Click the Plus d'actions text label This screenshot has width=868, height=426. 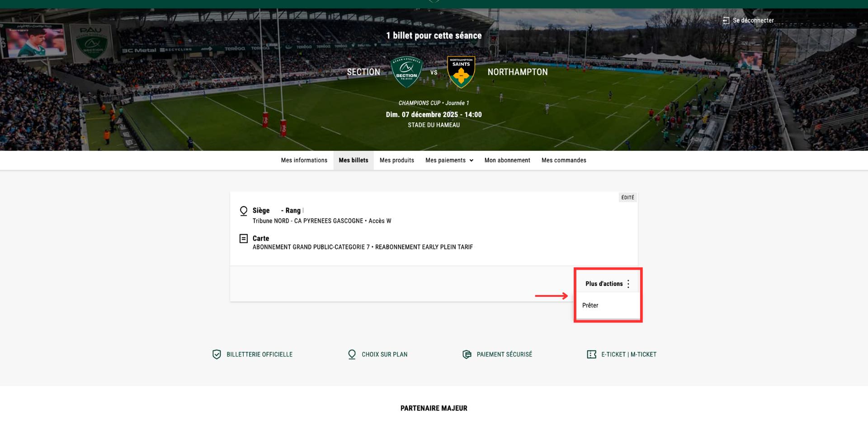[604, 284]
